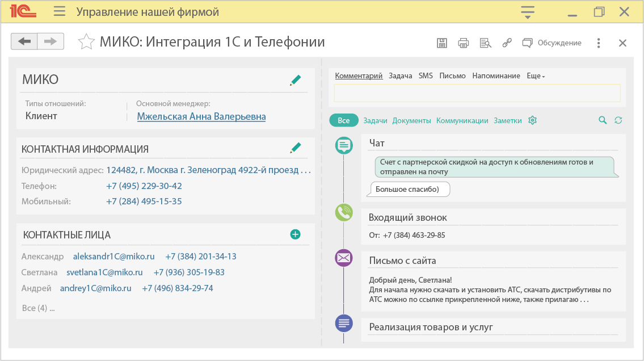This screenshot has height=361, width=644.
Task: Select the Письмо tab
Action: (x=452, y=75)
